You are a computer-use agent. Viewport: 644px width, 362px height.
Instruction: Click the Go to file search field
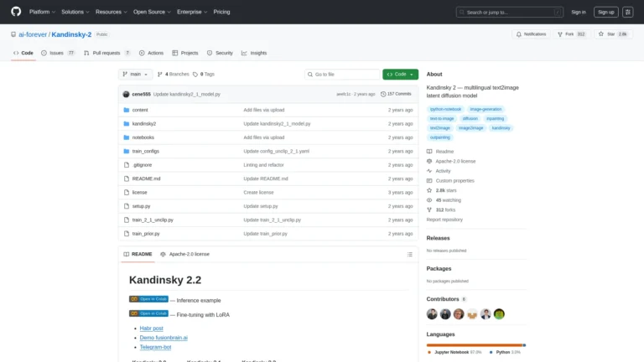point(342,75)
